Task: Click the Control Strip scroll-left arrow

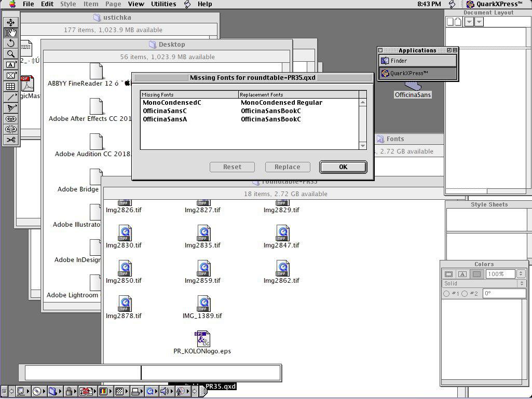Action: click(x=11, y=392)
